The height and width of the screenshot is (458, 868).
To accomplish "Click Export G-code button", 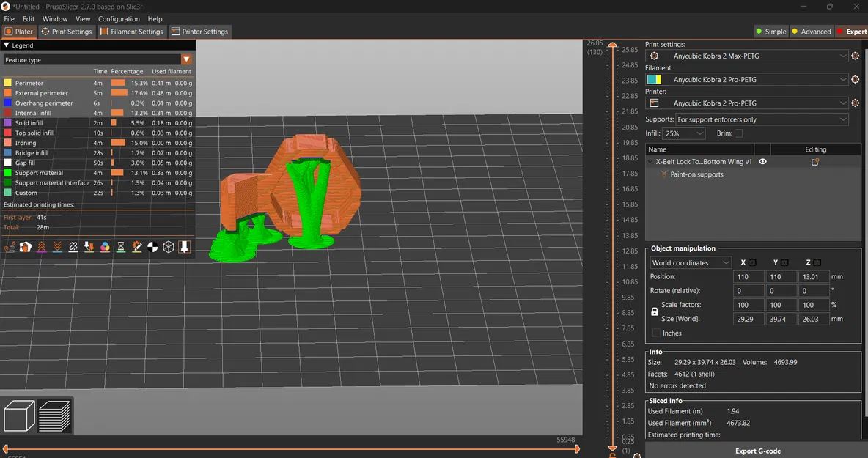I will point(757,451).
